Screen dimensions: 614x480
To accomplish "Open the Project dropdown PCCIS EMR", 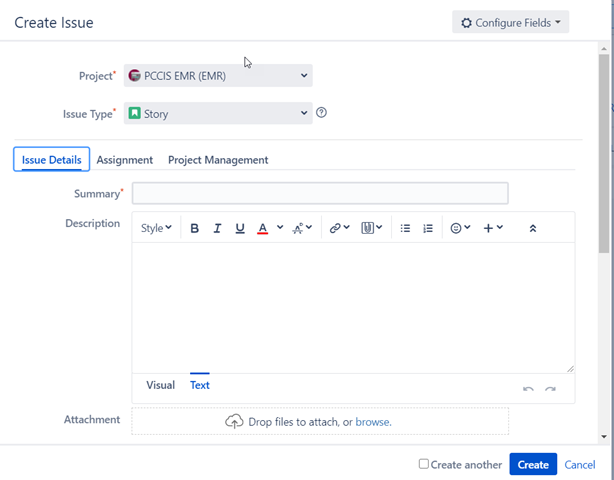I will 218,76.
